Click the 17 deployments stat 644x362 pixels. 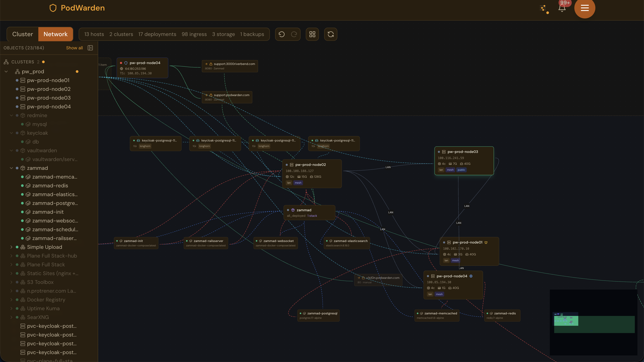tap(157, 34)
